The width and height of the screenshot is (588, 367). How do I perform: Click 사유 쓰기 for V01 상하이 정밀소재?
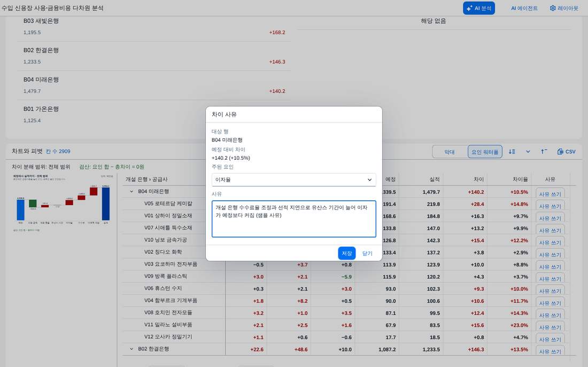(550, 218)
